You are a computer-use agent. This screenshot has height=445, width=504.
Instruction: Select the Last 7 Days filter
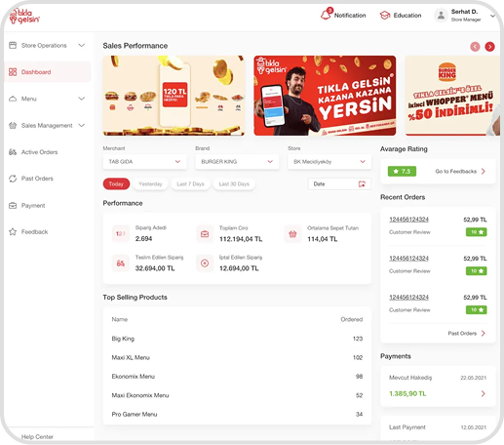tap(190, 183)
